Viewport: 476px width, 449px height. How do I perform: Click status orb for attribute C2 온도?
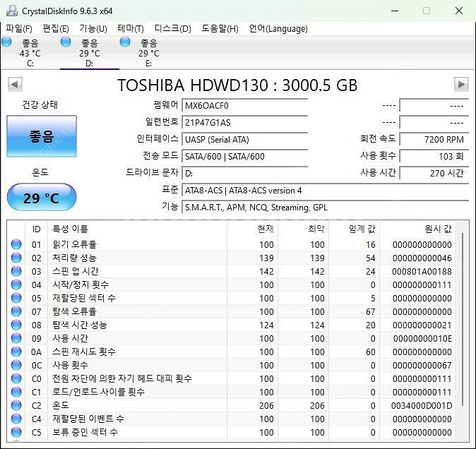pos(16,405)
